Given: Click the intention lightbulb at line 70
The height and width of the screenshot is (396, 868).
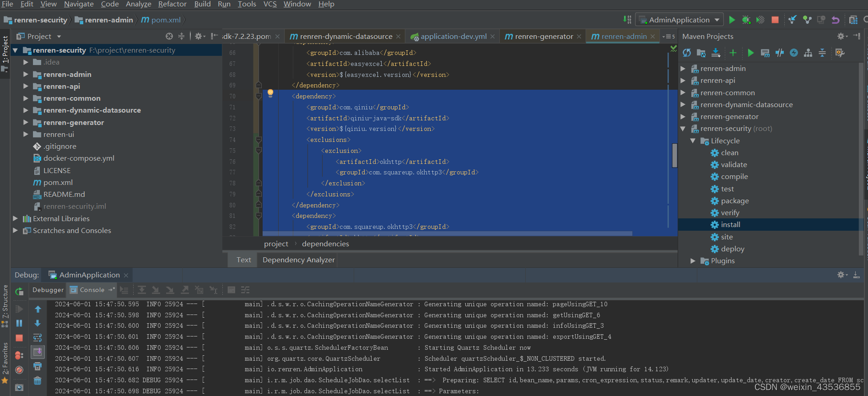Looking at the screenshot, I should (x=270, y=93).
